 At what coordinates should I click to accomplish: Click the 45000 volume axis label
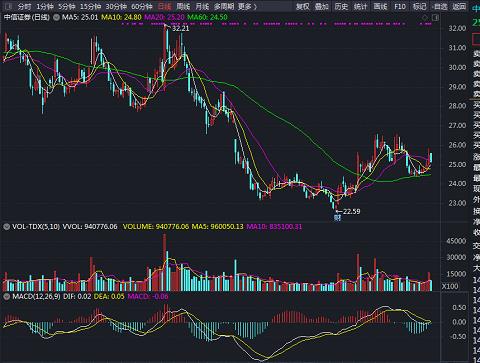pyautogui.click(x=456, y=241)
